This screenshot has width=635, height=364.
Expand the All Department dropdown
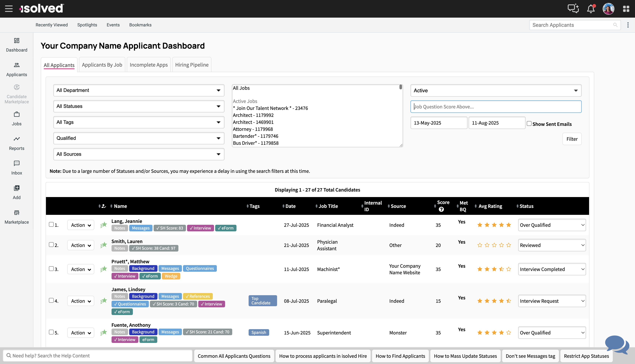pos(139,90)
